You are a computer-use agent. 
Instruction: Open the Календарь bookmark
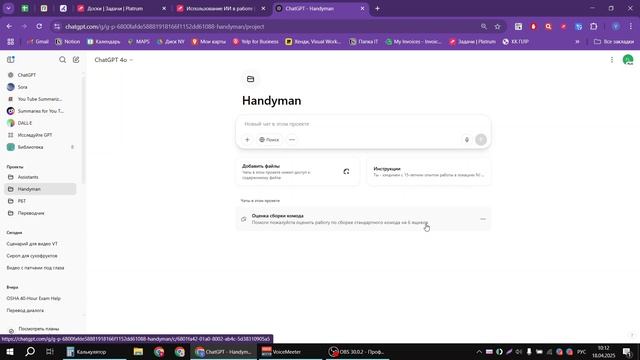(104, 42)
